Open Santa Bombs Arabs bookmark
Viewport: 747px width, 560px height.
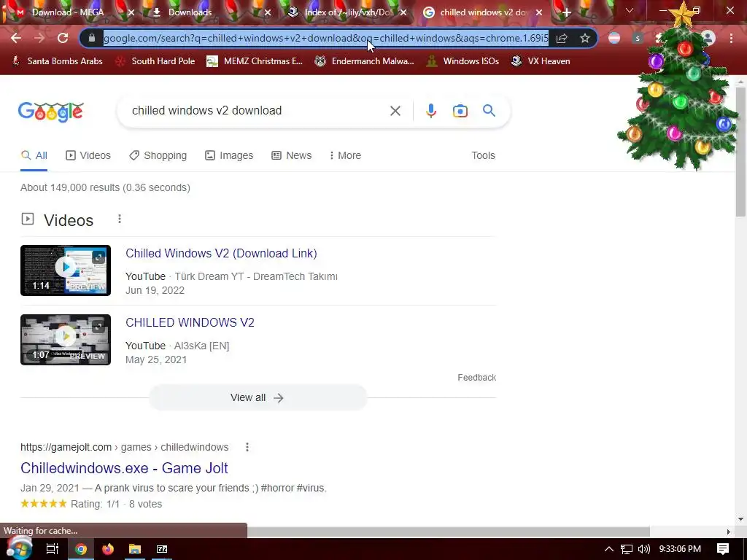pos(57,61)
